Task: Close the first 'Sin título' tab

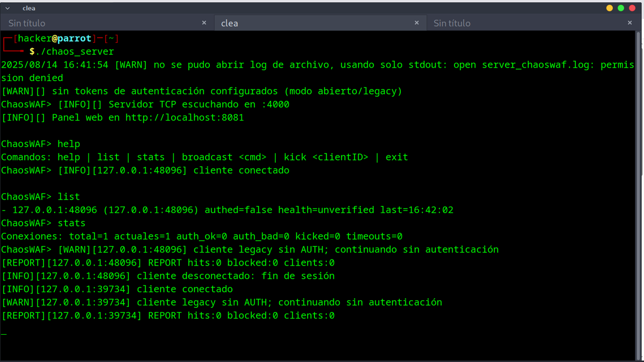Action: (204, 23)
